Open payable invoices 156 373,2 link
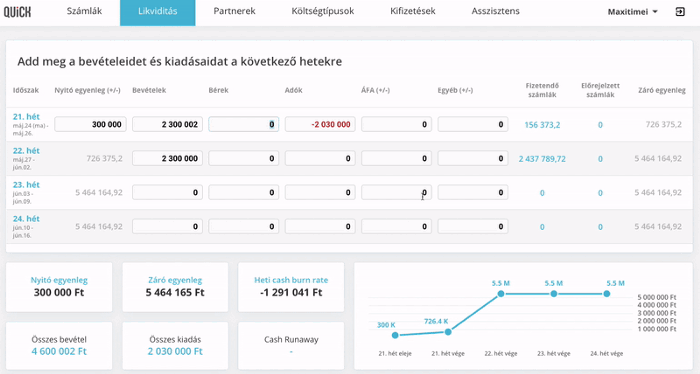 coord(542,125)
